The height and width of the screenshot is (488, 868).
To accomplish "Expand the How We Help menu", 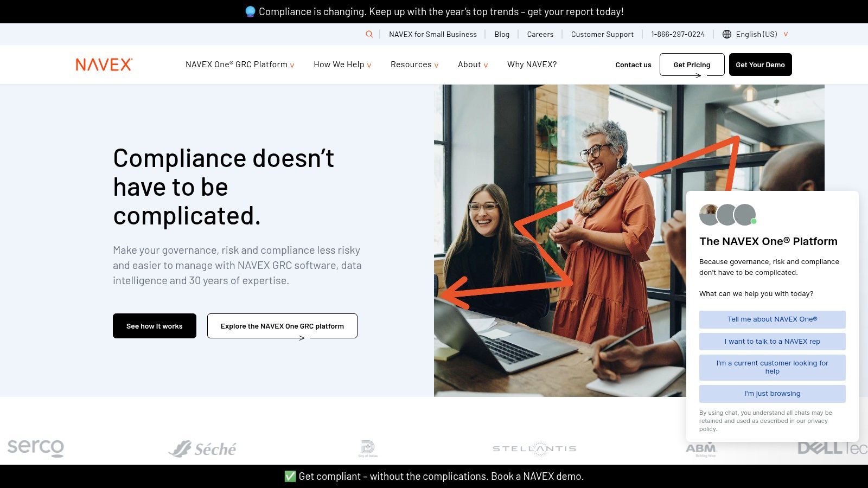I will tap(342, 65).
